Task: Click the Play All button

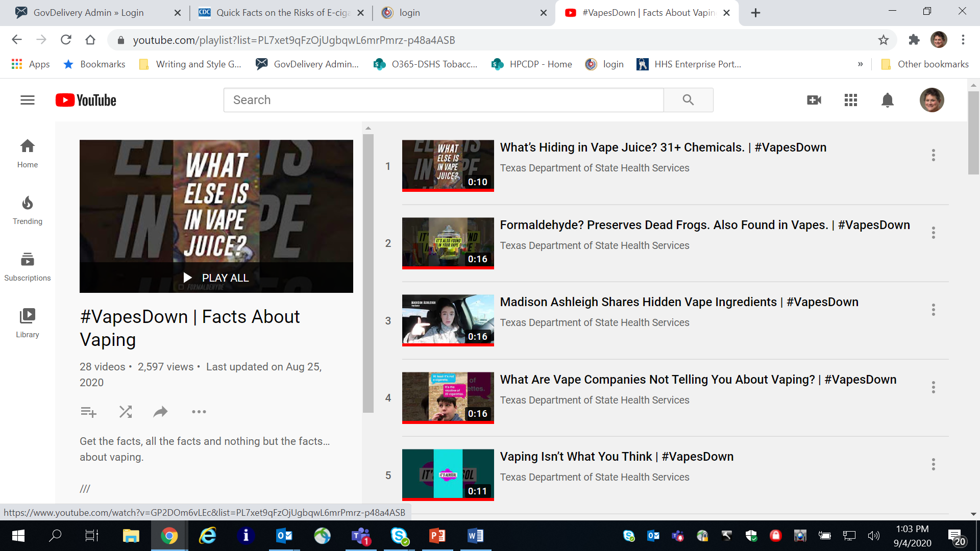Action: point(216,277)
